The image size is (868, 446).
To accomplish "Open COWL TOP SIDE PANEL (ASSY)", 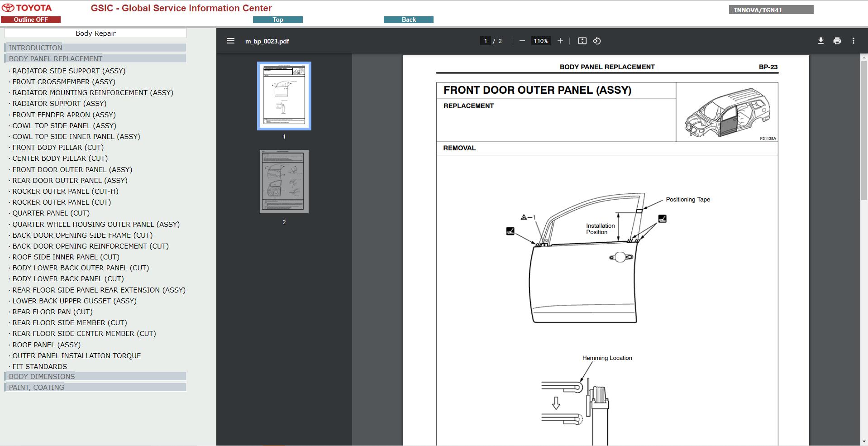I will click(x=64, y=125).
